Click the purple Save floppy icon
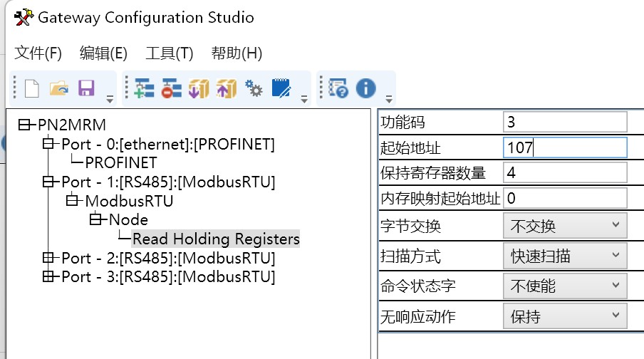This screenshot has width=644, height=359. (86, 88)
